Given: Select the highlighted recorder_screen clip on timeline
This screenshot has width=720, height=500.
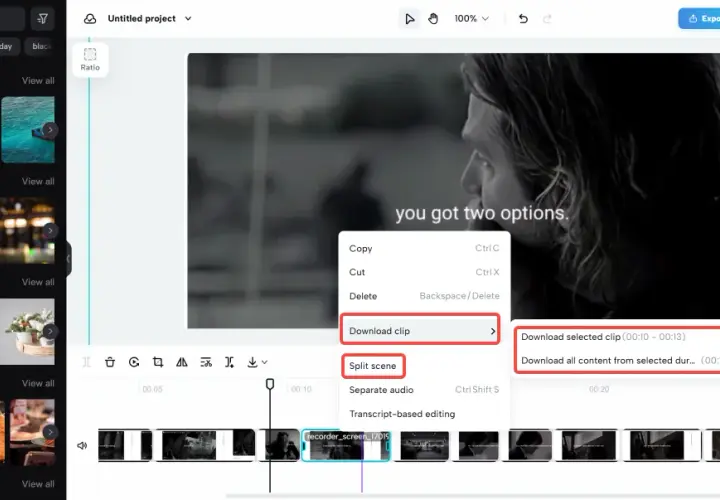Looking at the screenshot, I should [x=346, y=445].
